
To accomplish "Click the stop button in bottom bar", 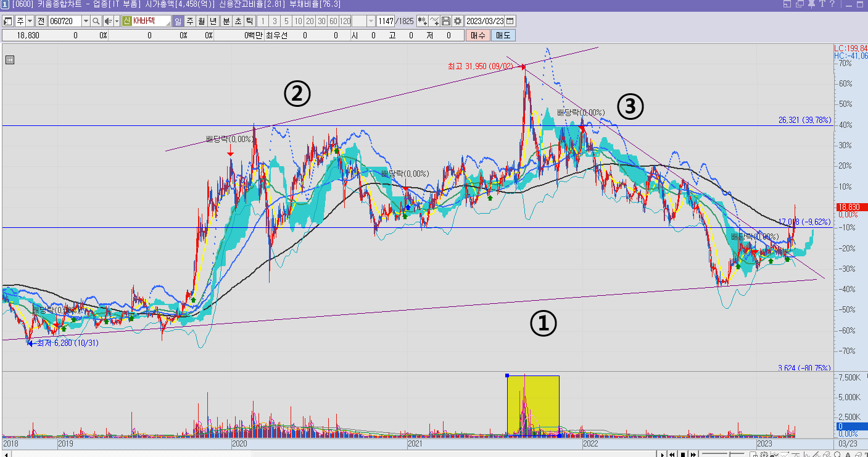I will click(683, 454).
